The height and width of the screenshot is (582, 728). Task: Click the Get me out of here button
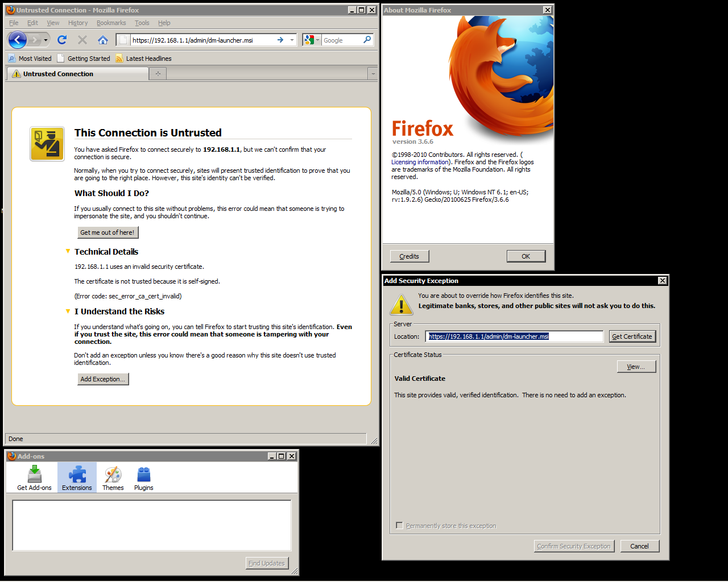[107, 232]
